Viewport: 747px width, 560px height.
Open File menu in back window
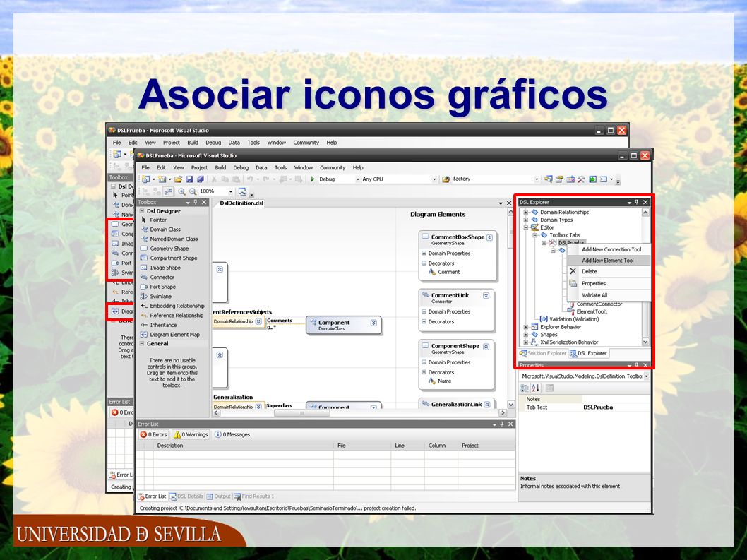tap(116, 143)
